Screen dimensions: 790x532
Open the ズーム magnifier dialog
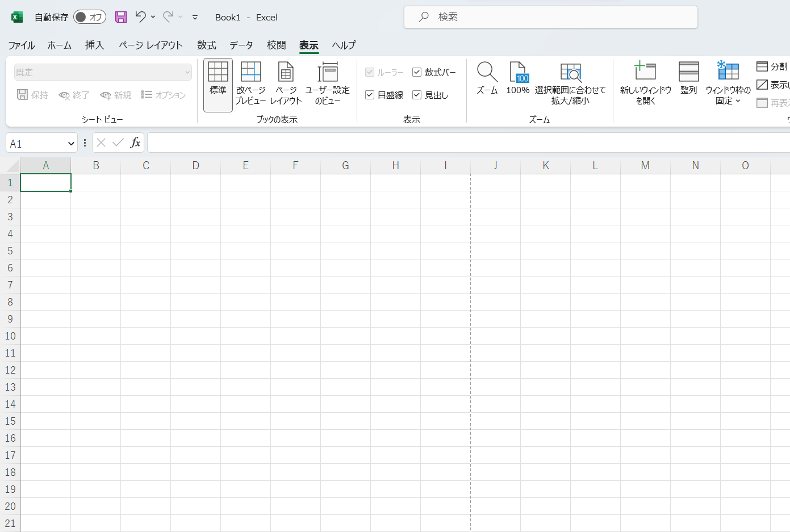[x=487, y=79]
